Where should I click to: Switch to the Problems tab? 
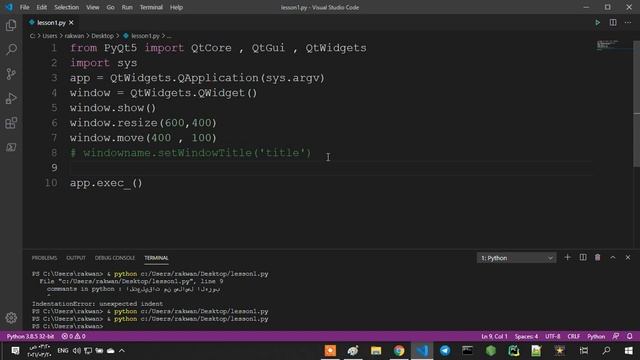click(44, 258)
